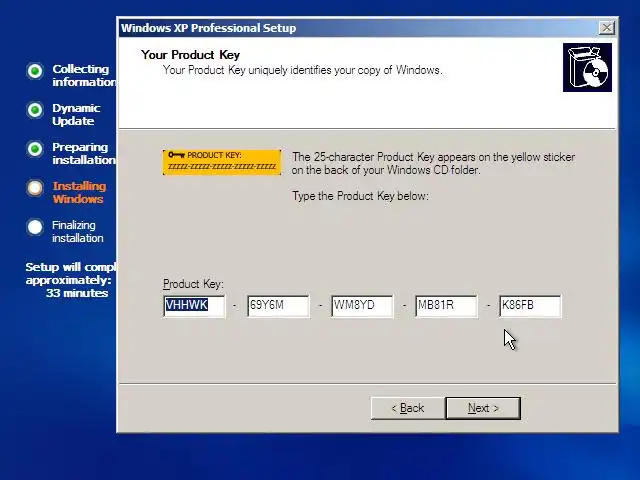Click the Installing Windows step indicator

[35, 188]
